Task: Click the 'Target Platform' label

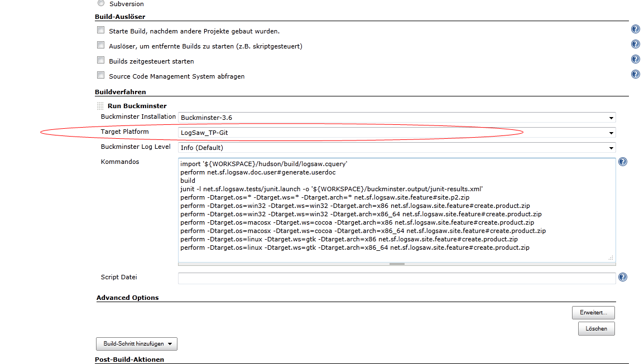Action: pyautogui.click(x=125, y=132)
